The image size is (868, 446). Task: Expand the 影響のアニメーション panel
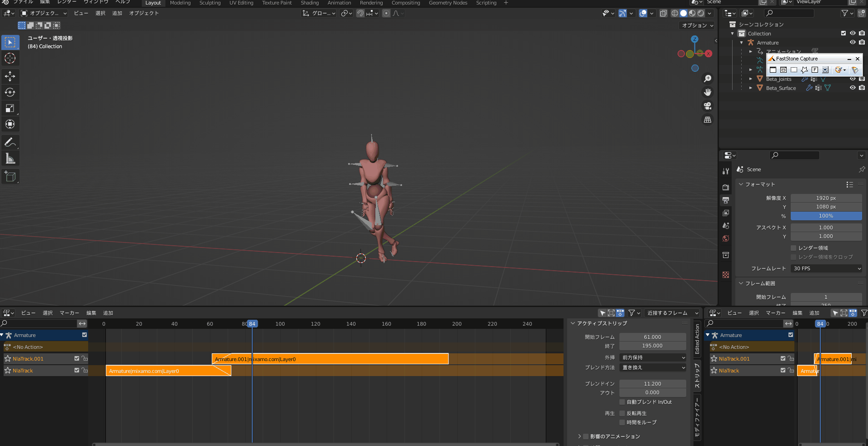579,436
